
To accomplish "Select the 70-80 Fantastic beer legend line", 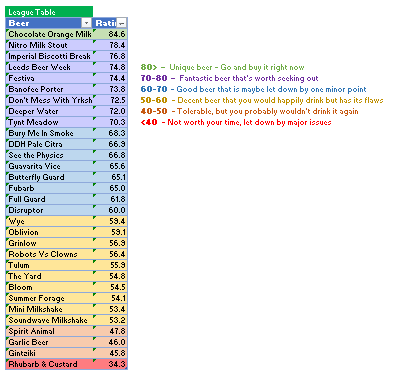I will click(229, 78).
